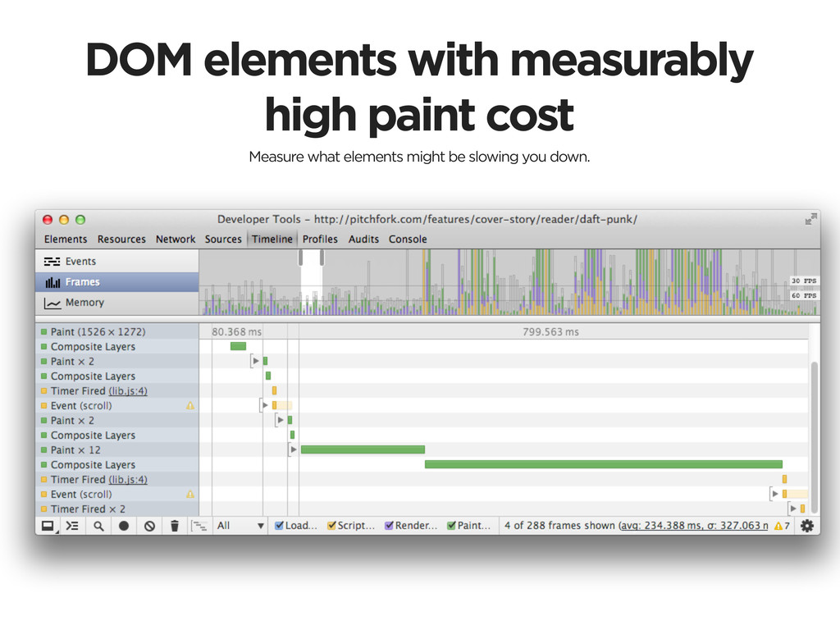The image size is (840, 630).
Task: Open the All duration filter dropdown
Action: (x=240, y=526)
